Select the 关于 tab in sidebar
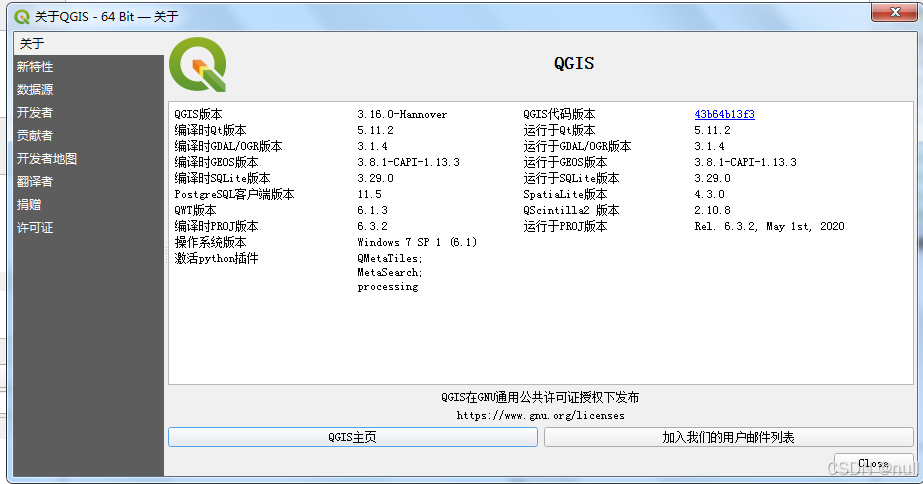The image size is (923, 484). (x=88, y=44)
